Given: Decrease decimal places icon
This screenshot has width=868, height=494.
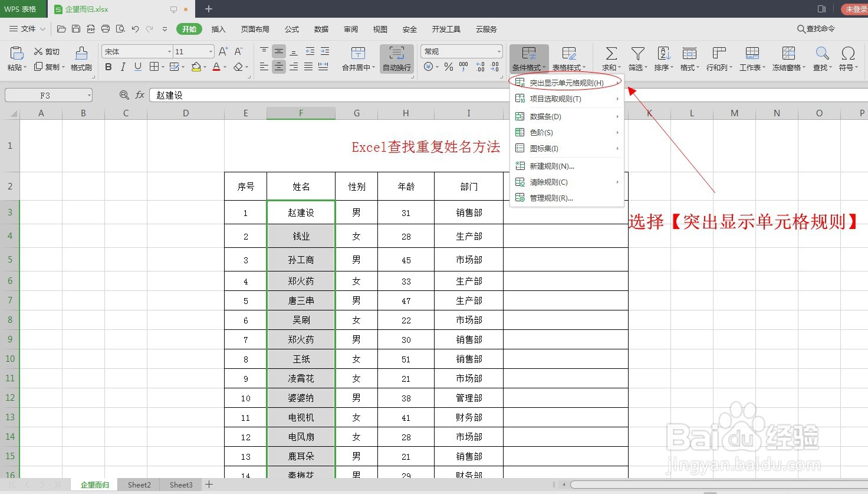Looking at the screenshot, I should pyautogui.click(x=495, y=67).
